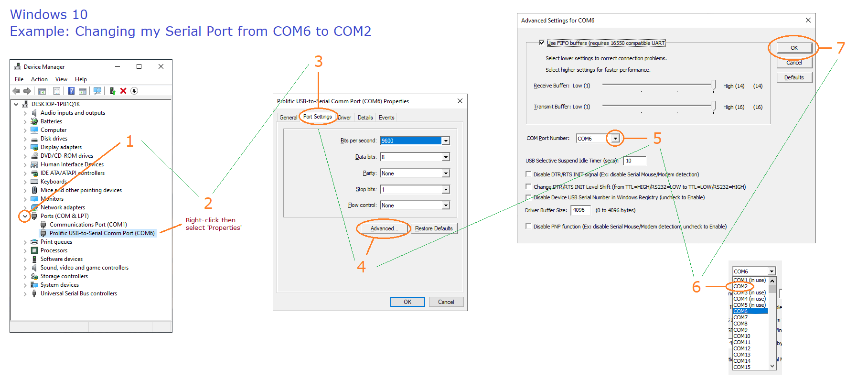868x390 pixels.
Task: Click Scan for hardware changes icon
Action: click(97, 91)
